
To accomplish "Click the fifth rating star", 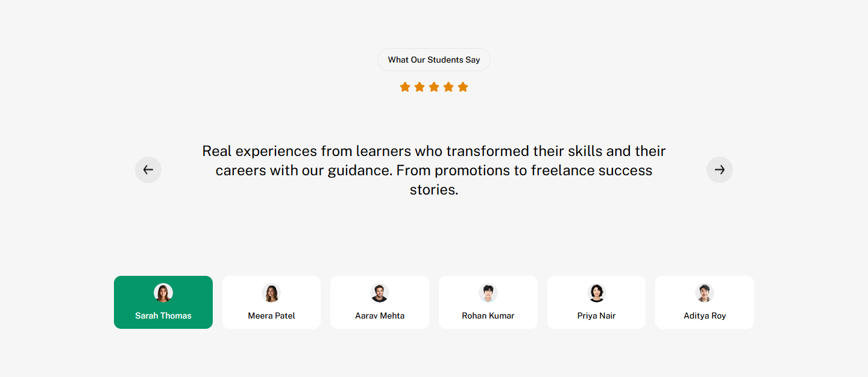I will point(463,87).
